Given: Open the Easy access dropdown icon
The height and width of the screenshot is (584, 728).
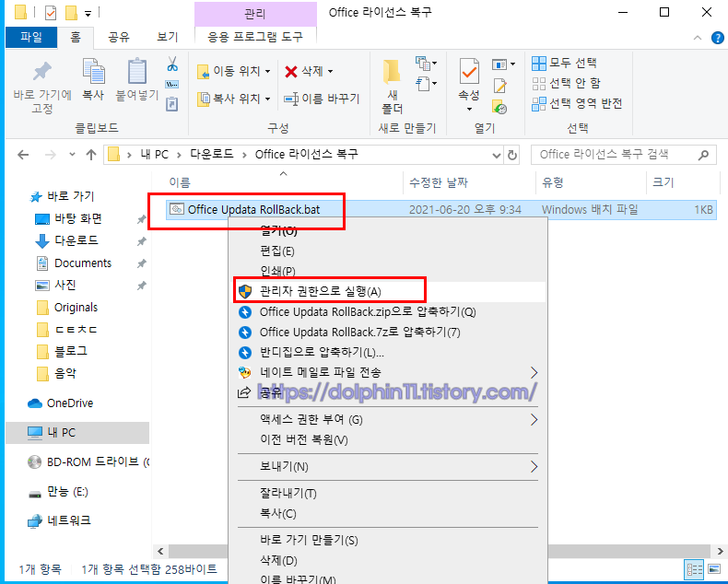Looking at the screenshot, I should [426, 84].
